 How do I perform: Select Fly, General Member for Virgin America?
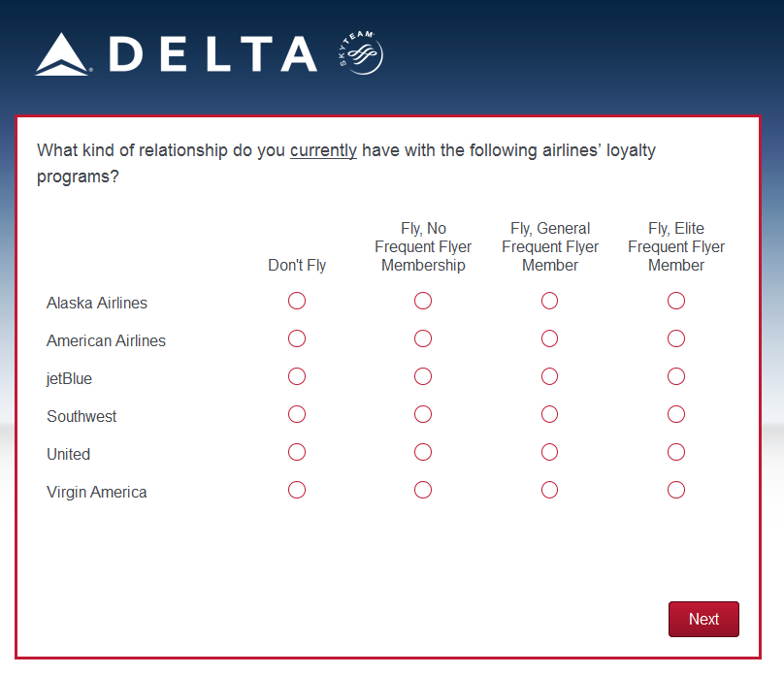[x=549, y=490]
